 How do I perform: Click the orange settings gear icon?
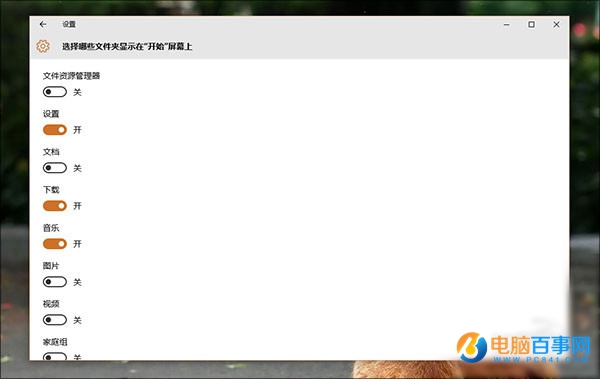[x=43, y=46]
